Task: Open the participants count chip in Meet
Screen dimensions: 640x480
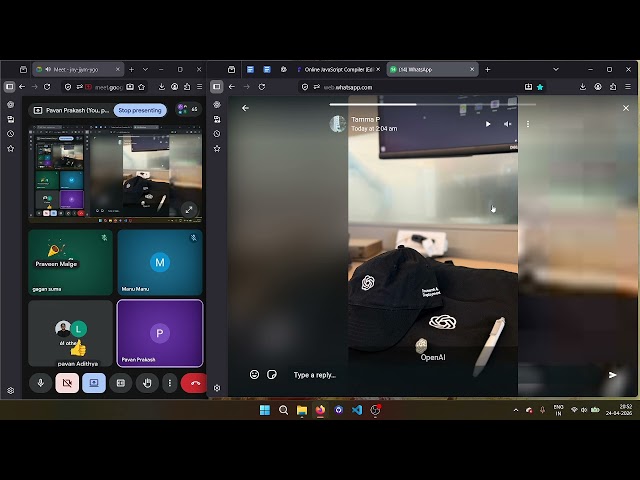Action: pos(188,109)
